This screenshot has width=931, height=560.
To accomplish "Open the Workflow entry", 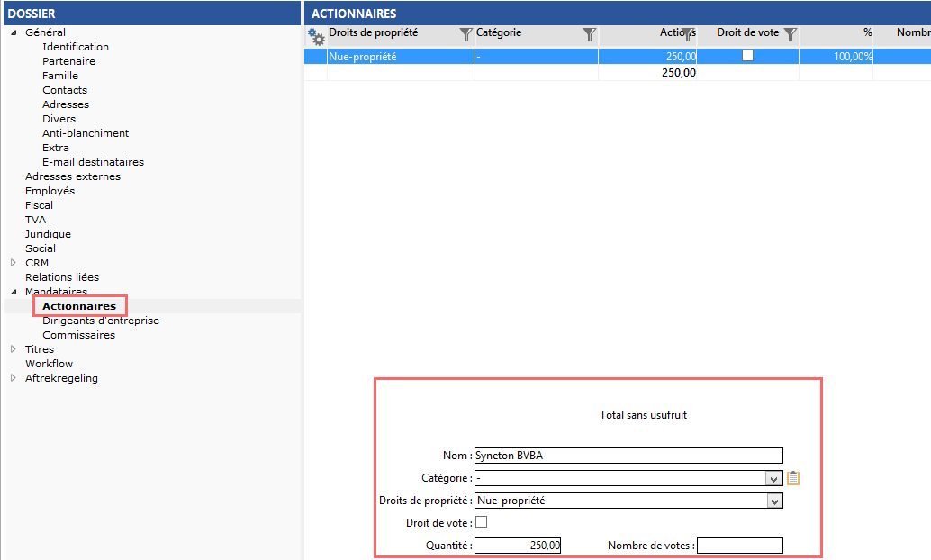I will [49, 364].
